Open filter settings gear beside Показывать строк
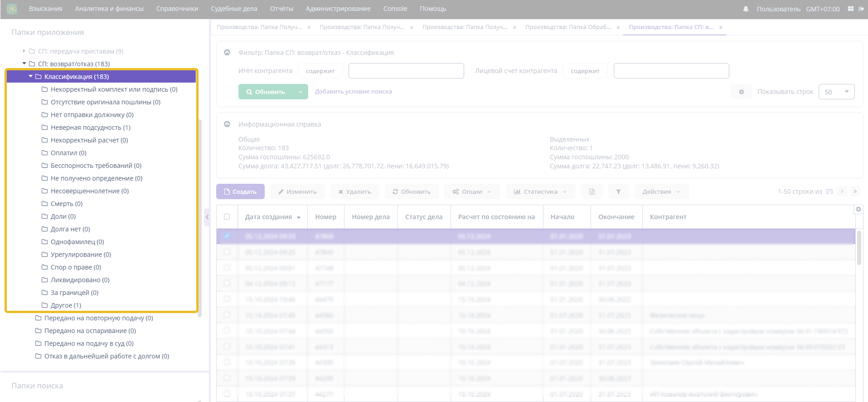Viewport: 868px width, 402px height. [742, 92]
